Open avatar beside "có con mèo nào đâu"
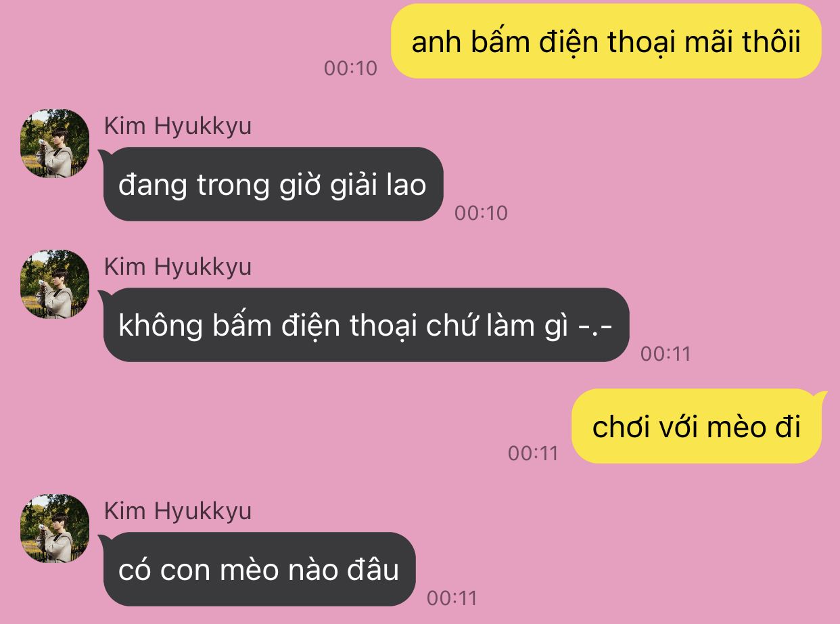This screenshot has width=840, height=624. [55, 529]
